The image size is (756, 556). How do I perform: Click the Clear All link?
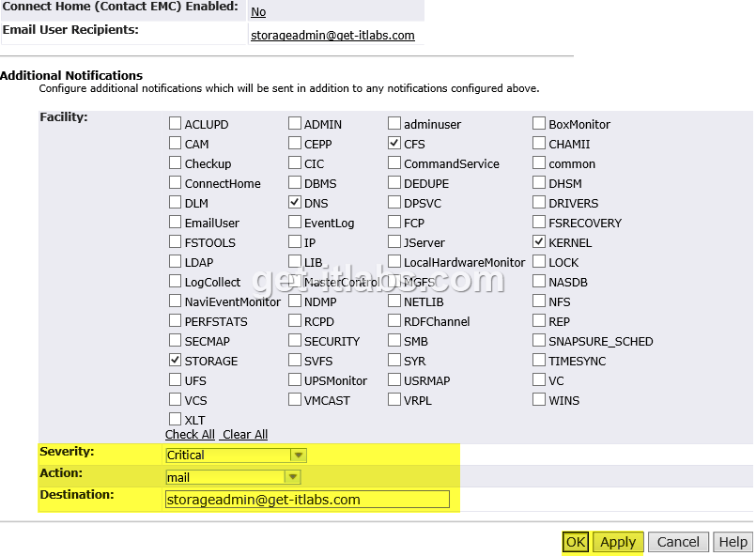pos(243,434)
